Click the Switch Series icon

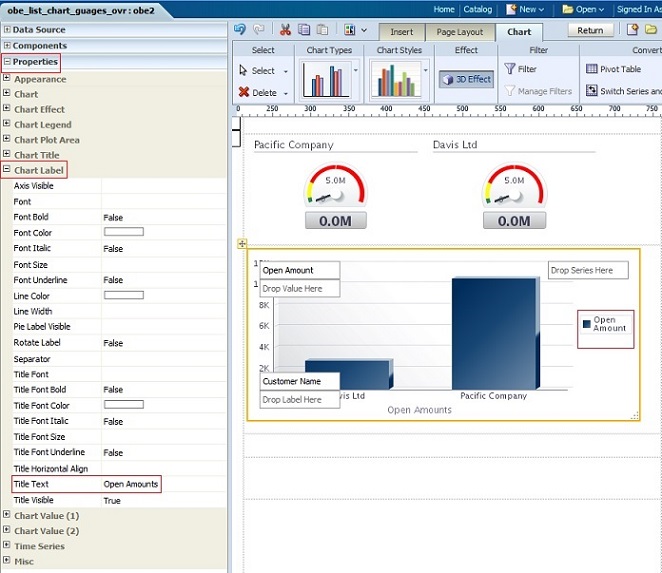[592, 91]
